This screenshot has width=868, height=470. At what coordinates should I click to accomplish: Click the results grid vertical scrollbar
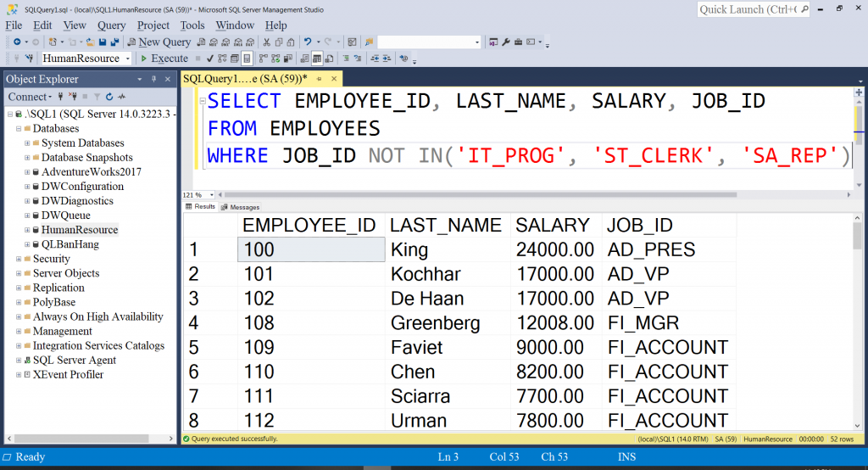coord(857,322)
